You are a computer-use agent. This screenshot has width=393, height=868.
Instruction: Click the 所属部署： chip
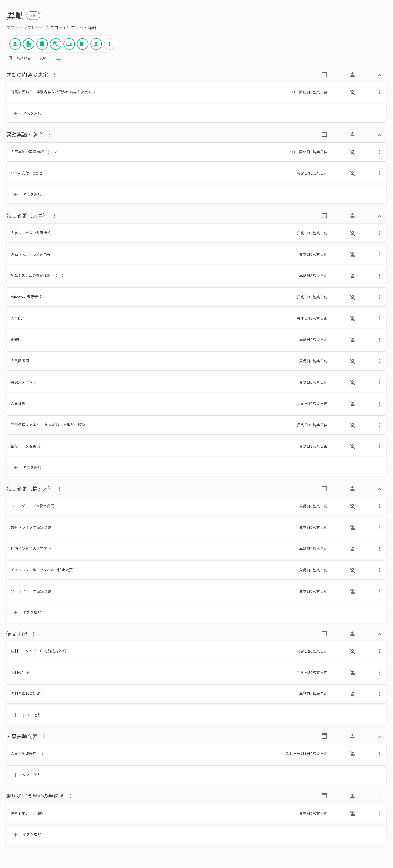[25, 58]
